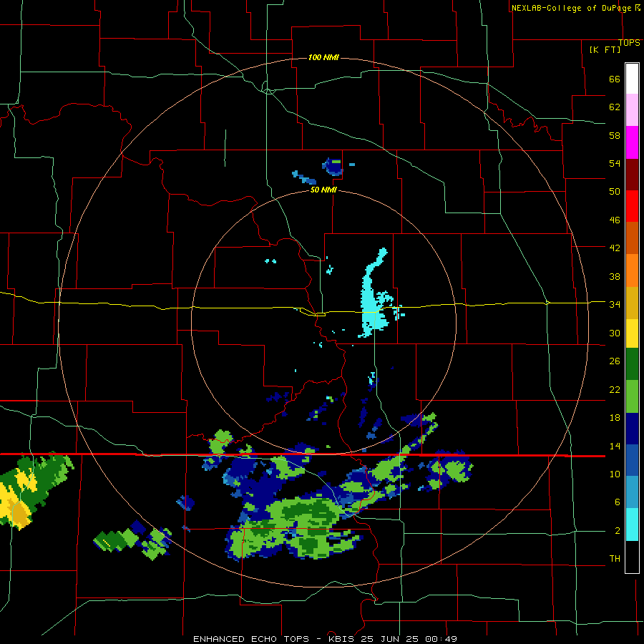Viewport: 644px width, 644px height.
Task: Click the 34 legend value
Action: click(x=615, y=304)
